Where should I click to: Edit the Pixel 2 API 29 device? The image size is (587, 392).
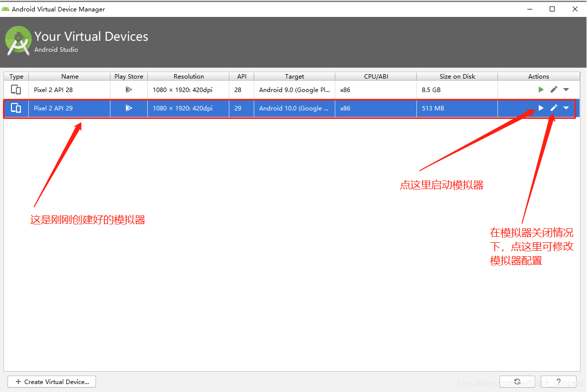point(554,108)
